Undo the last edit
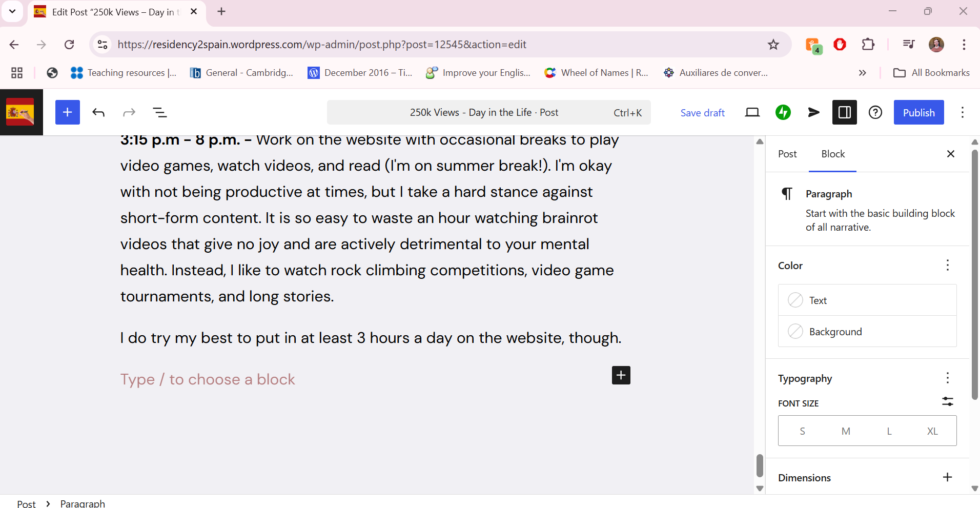 coord(98,112)
